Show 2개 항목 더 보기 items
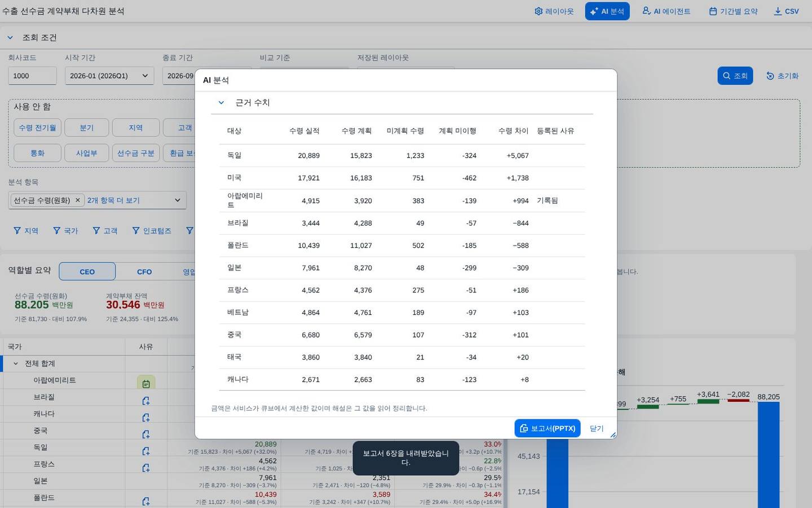Viewport: 812px width, 508px height. [x=113, y=200]
